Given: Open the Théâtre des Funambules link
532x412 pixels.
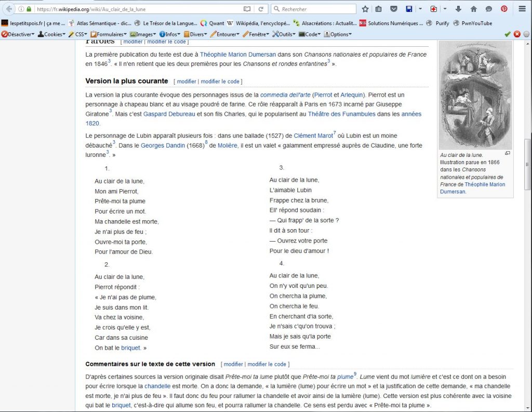Looking at the screenshot, I should click(x=342, y=114).
